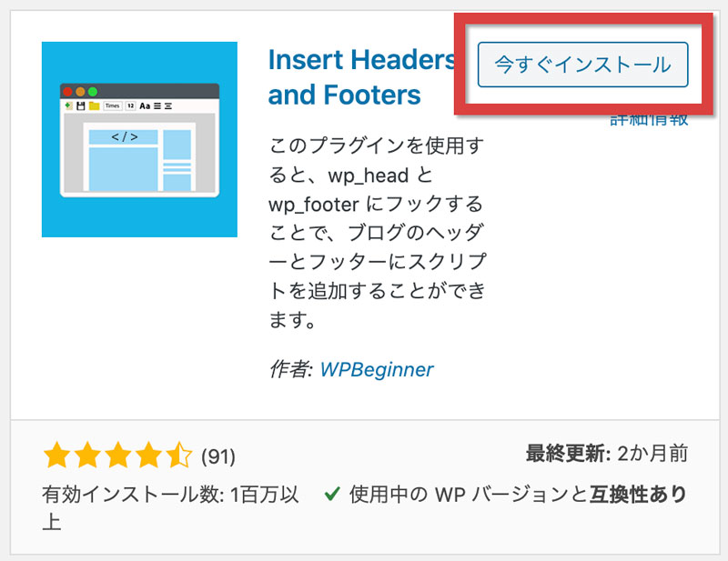Click the floppy disk save icon in thumbnail
The width and height of the screenshot is (728, 561).
pos(80,105)
